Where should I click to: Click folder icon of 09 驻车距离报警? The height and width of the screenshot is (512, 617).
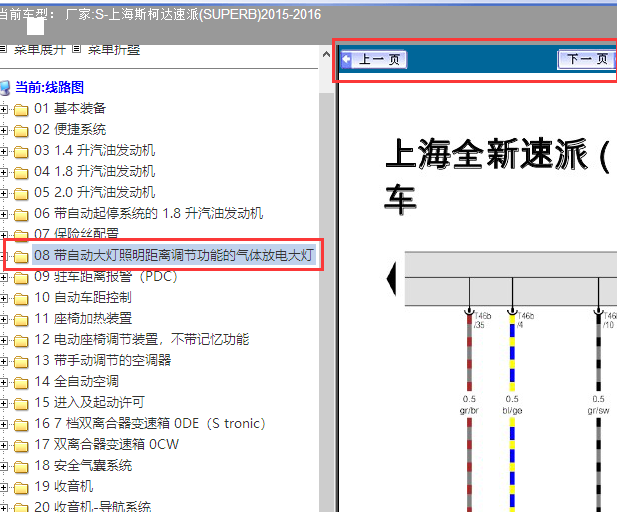pos(21,277)
